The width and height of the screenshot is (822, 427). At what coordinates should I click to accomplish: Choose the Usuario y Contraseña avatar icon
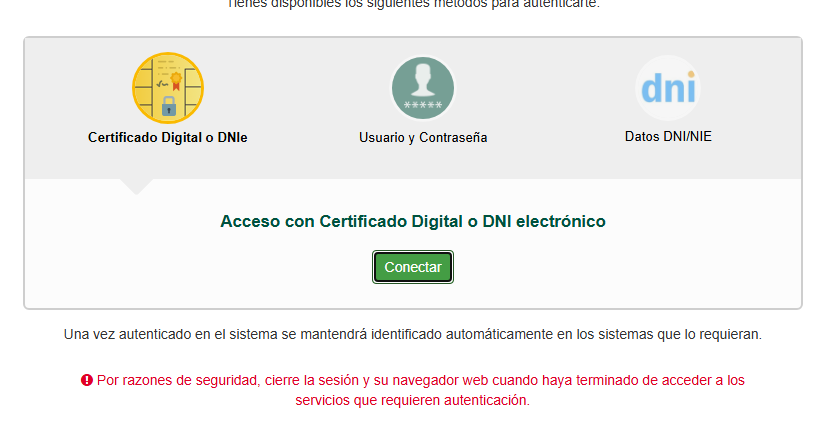click(423, 88)
